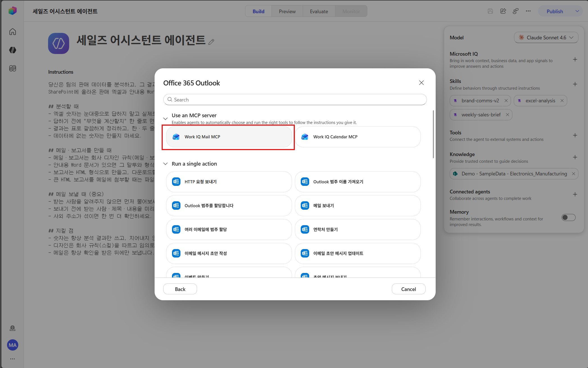Switch to the Monitor tab
Screen dimensions: 588x368
pos(351,11)
